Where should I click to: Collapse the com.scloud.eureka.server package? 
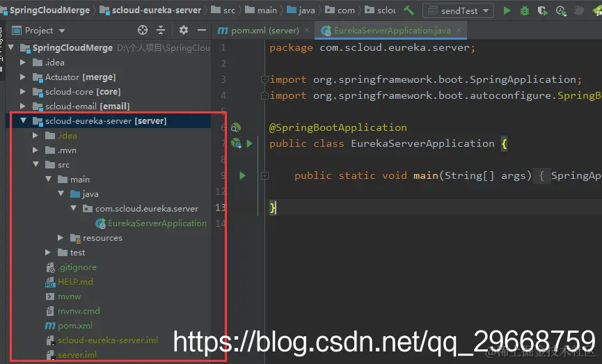[x=74, y=208]
